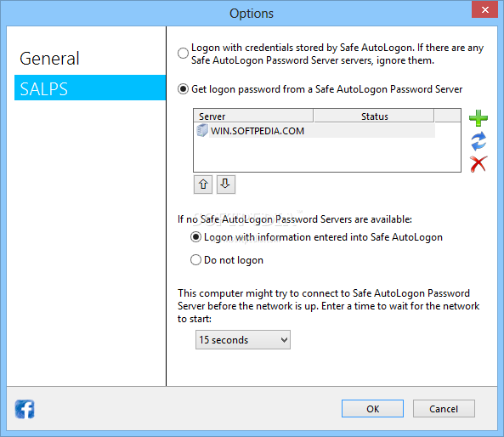The width and height of the screenshot is (504, 437).
Task: Click the blue refresh arrows icon
Action: pos(479,141)
